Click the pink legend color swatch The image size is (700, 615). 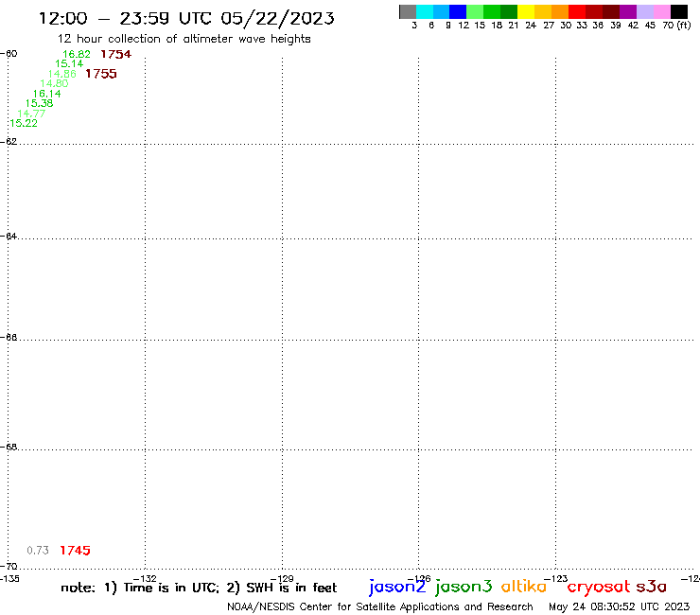tap(661, 11)
